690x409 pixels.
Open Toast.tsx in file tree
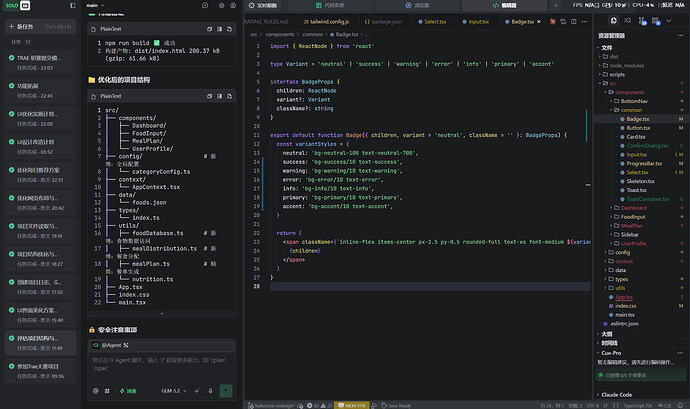click(x=636, y=190)
